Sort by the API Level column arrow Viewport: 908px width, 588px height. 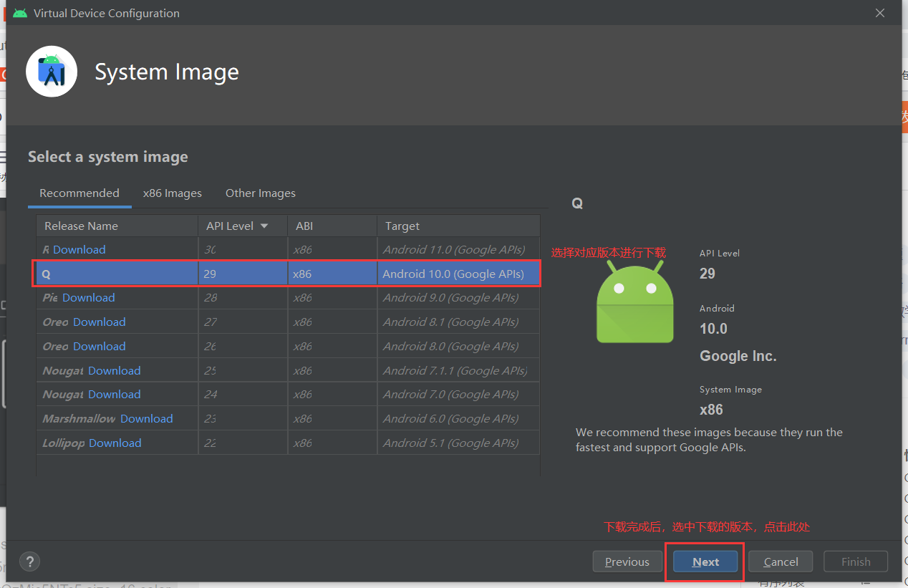264,226
